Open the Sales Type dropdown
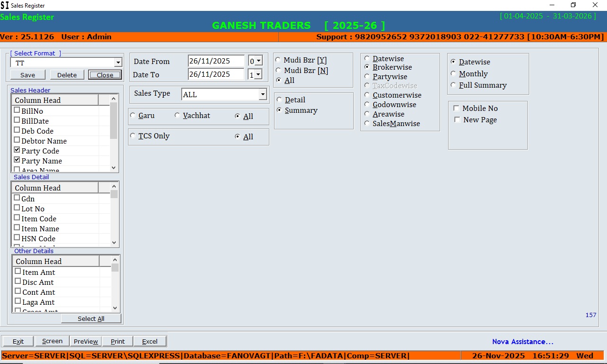The width and height of the screenshot is (607, 364). (x=263, y=94)
